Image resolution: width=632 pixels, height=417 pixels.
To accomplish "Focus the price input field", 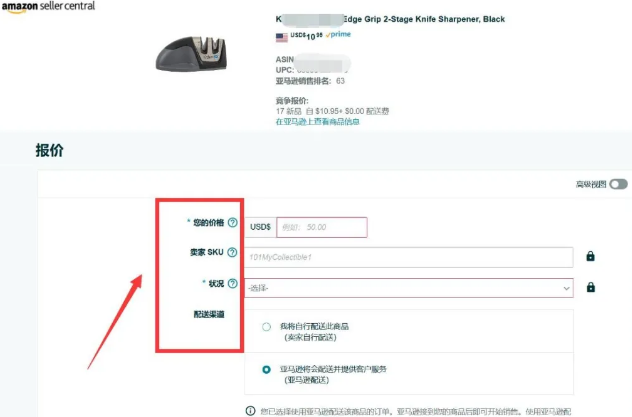I will pyautogui.click(x=322, y=227).
